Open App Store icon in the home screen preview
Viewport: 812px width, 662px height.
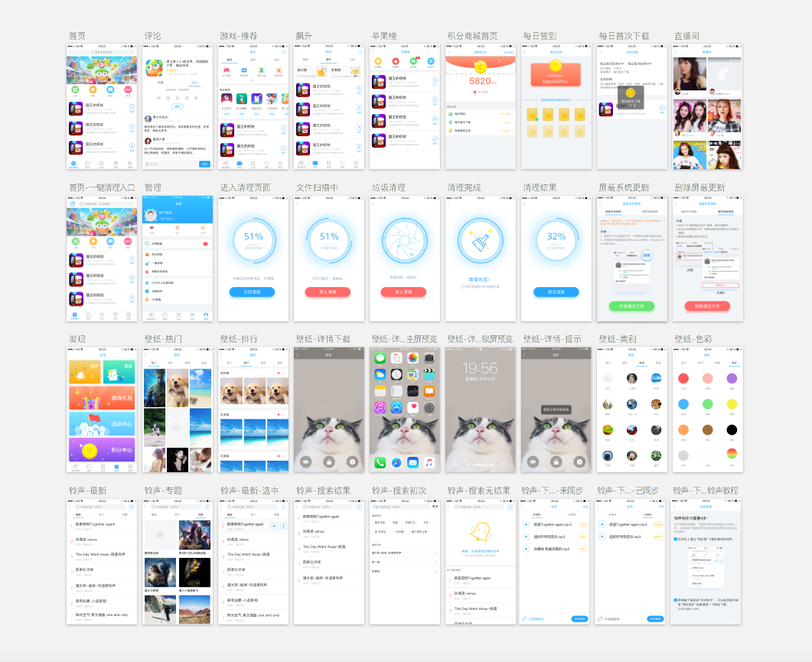[x=396, y=408]
